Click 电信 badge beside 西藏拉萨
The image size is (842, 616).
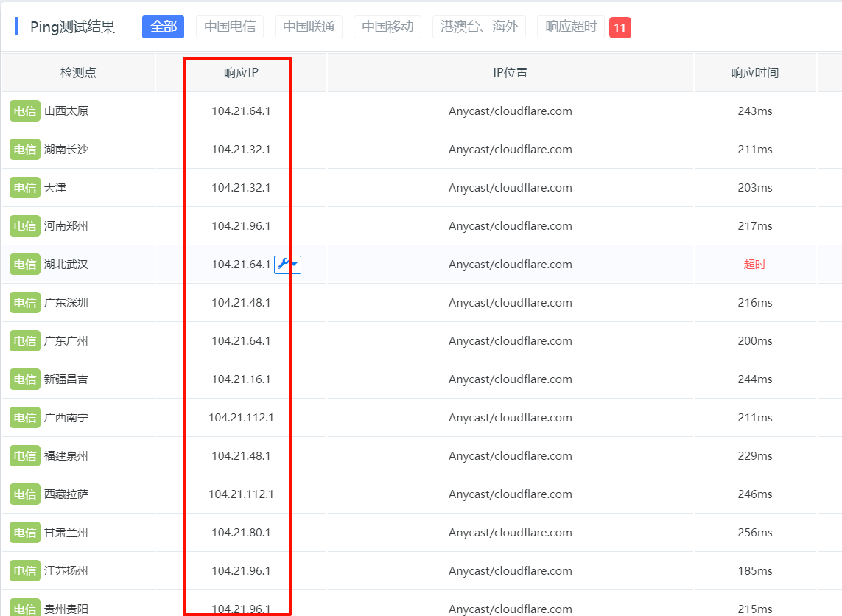[25, 494]
